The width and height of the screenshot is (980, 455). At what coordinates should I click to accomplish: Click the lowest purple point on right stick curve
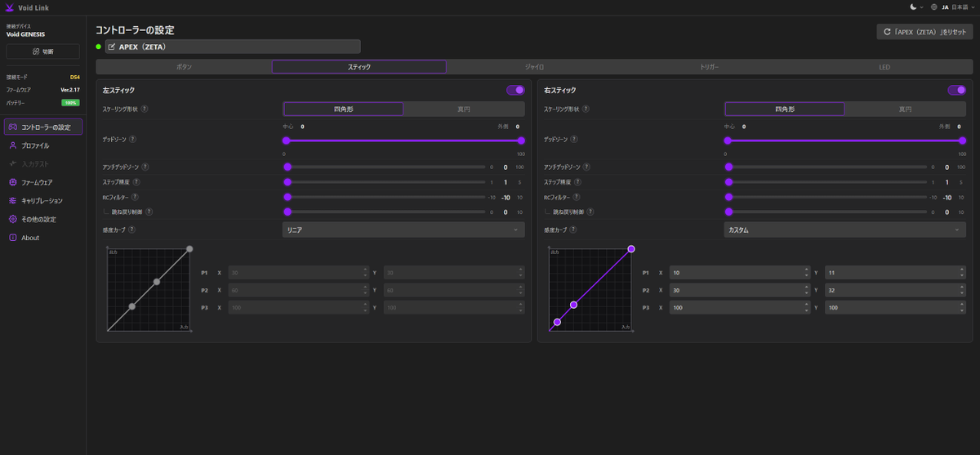(x=557, y=322)
